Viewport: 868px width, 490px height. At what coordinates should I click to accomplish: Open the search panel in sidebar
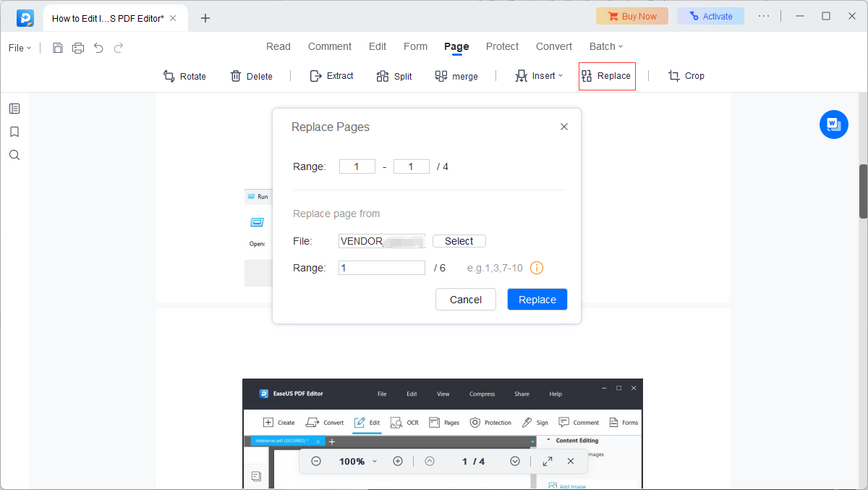[14, 155]
